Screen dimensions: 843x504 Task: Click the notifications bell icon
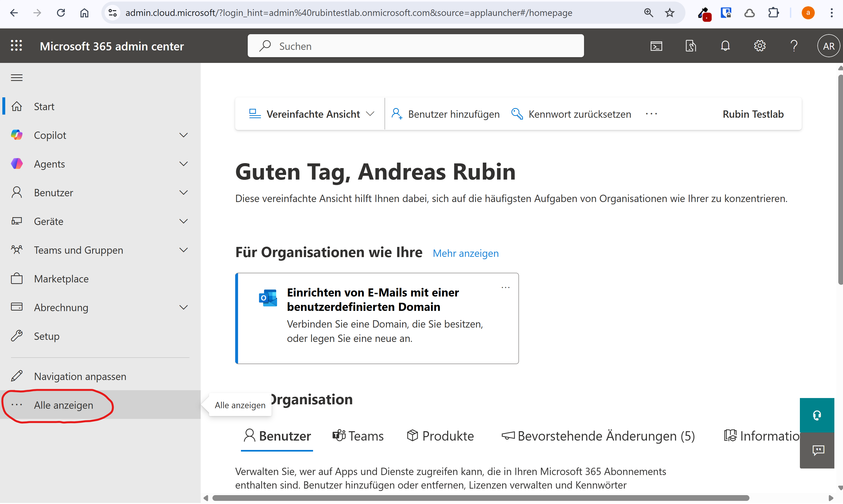tap(725, 46)
